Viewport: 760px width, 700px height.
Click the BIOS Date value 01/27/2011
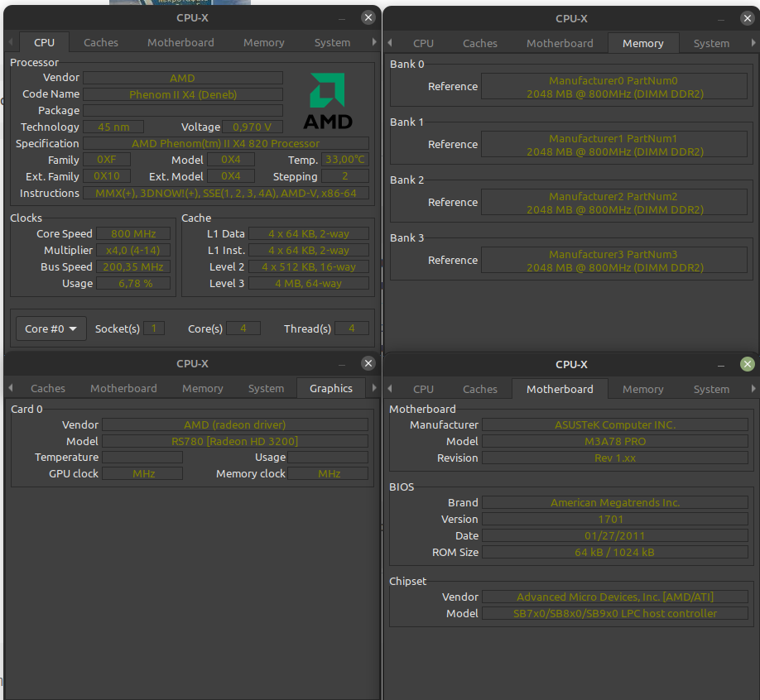coord(615,536)
